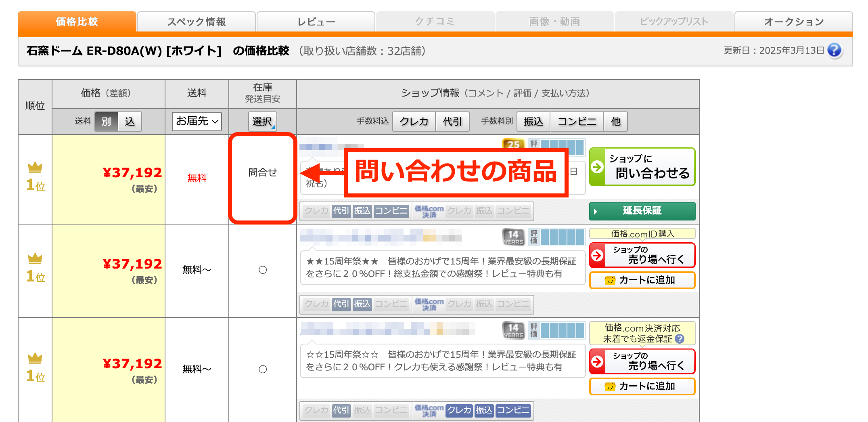Click the green arrow on shop inquiry button
Image resolution: width=868 pixels, height=422 pixels.
click(x=598, y=167)
